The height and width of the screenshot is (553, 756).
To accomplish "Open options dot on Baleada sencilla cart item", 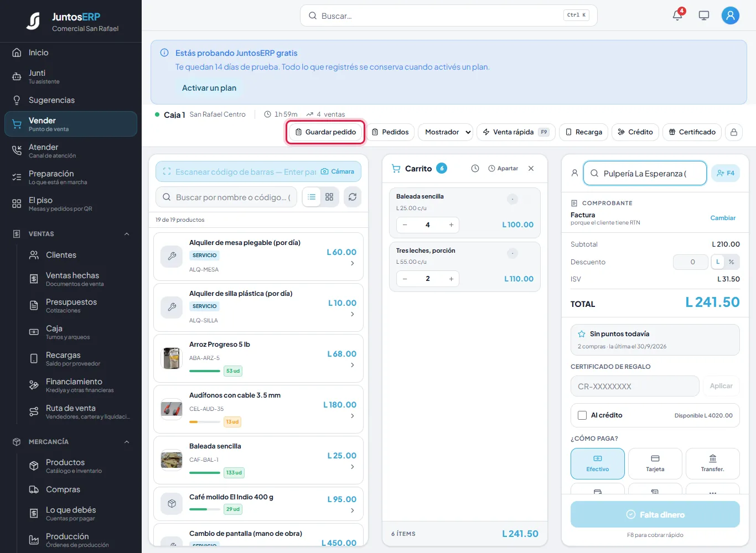I will [512, 199].
